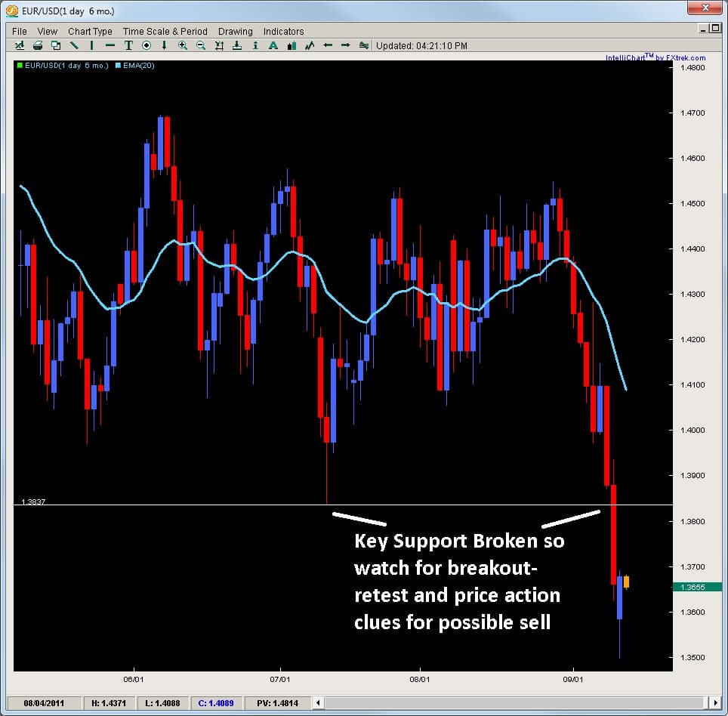Select the horizontal line drawing tool
The height and width of the screenshot is (716, 728).
pyautogui.click(x=110, y=45)
